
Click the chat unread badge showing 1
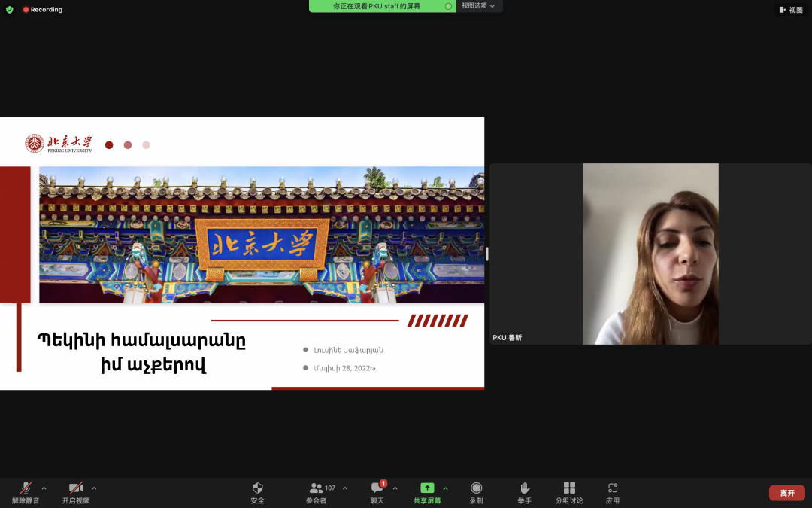tap(383, 484)
